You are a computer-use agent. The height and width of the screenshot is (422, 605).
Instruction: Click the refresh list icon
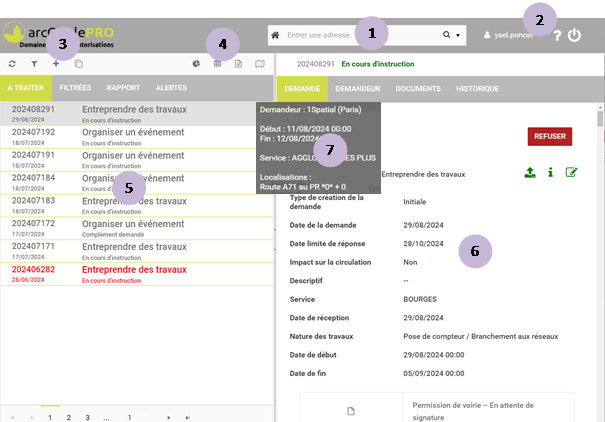pyautogui.click(x=11, y=63)
